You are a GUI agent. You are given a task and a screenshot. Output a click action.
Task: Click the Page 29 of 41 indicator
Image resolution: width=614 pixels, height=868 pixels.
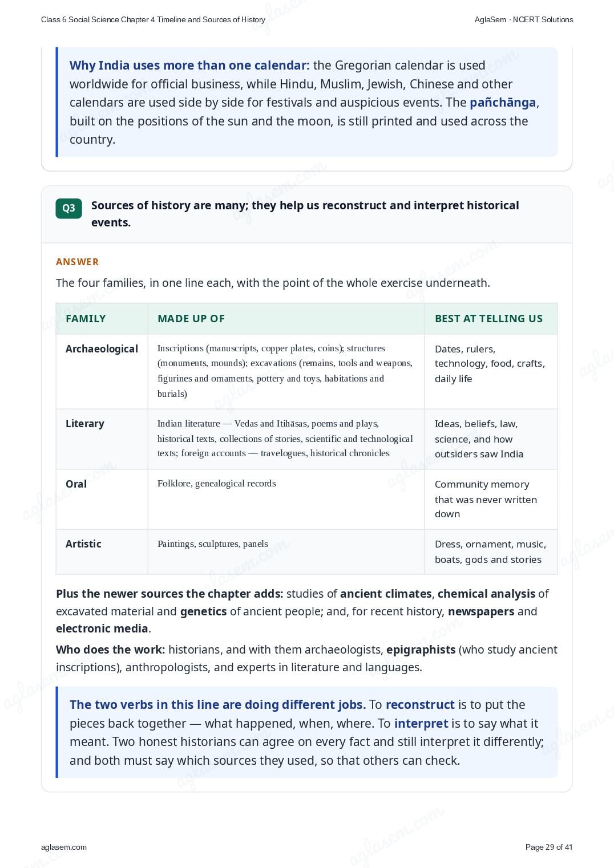pyautogui.click(x=549, y=847)
